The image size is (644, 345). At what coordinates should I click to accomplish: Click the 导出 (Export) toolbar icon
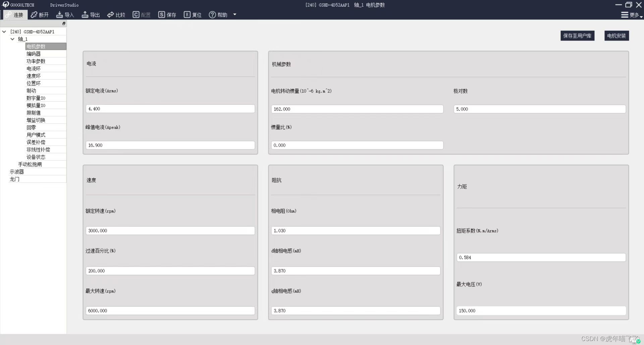click(x=91, y=15)
